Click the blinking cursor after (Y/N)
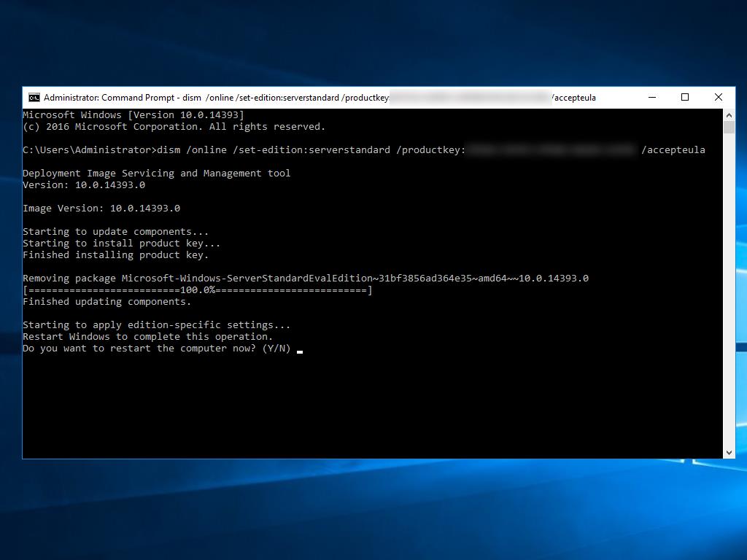This screenshot has height=560, width=747. [300, 349]
